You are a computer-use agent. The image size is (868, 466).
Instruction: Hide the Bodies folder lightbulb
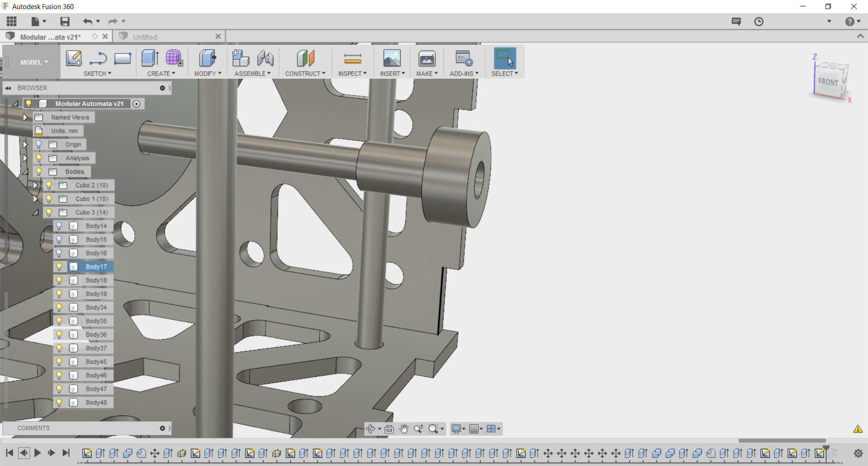pyautogui.click(x=39, y=171)
